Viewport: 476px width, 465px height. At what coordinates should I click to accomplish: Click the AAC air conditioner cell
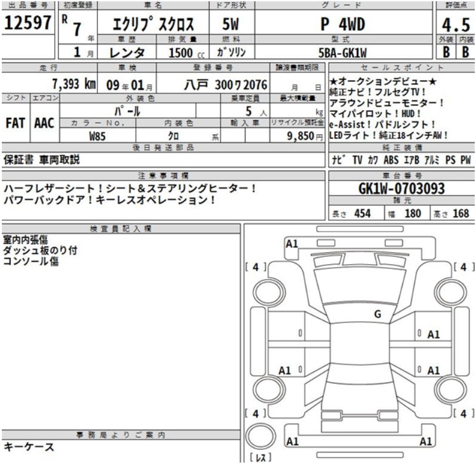[44, 123]
